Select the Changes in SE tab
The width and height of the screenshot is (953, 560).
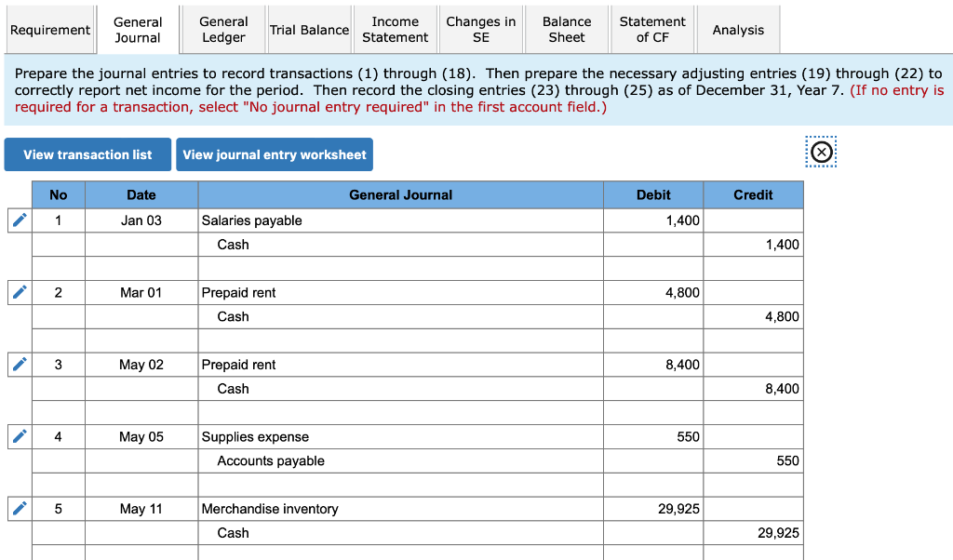click(x=480, y=29)
